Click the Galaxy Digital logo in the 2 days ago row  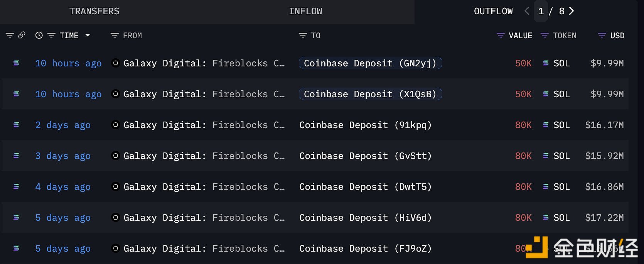tap(115, 125)
